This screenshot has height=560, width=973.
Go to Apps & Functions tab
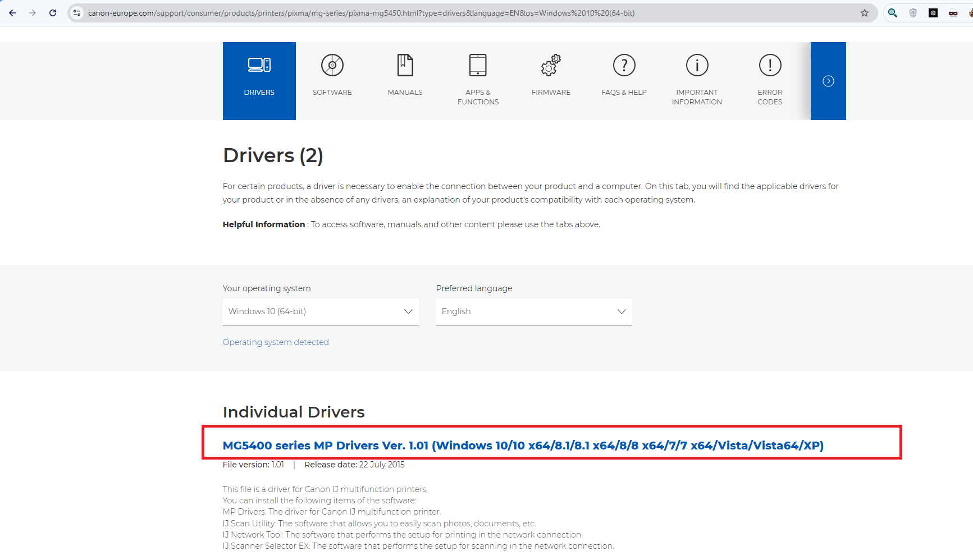point(478,81)
